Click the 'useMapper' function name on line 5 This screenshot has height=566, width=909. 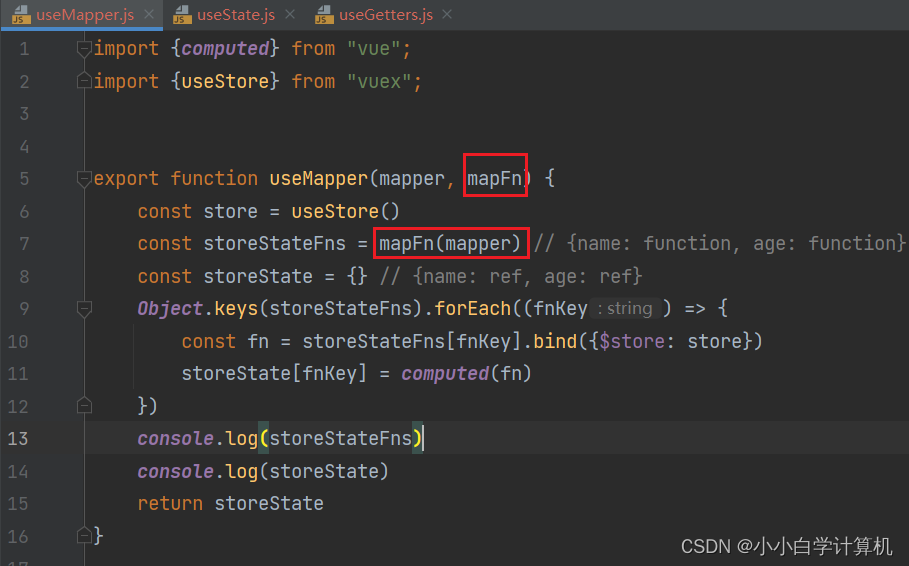click(x=318, y=179)
